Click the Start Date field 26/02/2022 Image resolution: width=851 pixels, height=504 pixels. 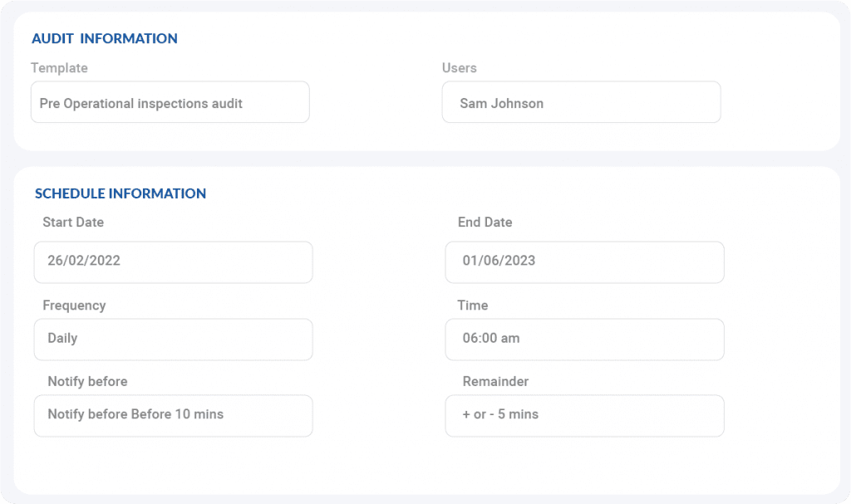pyautogui.click(x=173, y=262)
